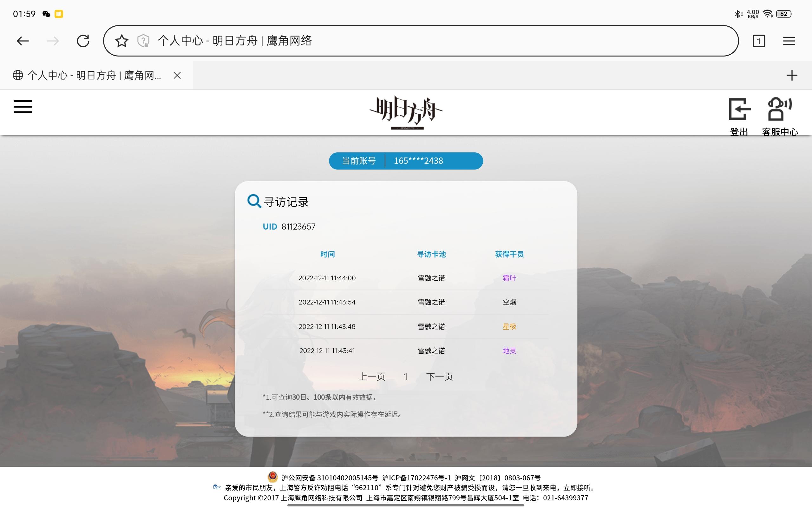Click the Bluetooth status icon

click(738, 14)
